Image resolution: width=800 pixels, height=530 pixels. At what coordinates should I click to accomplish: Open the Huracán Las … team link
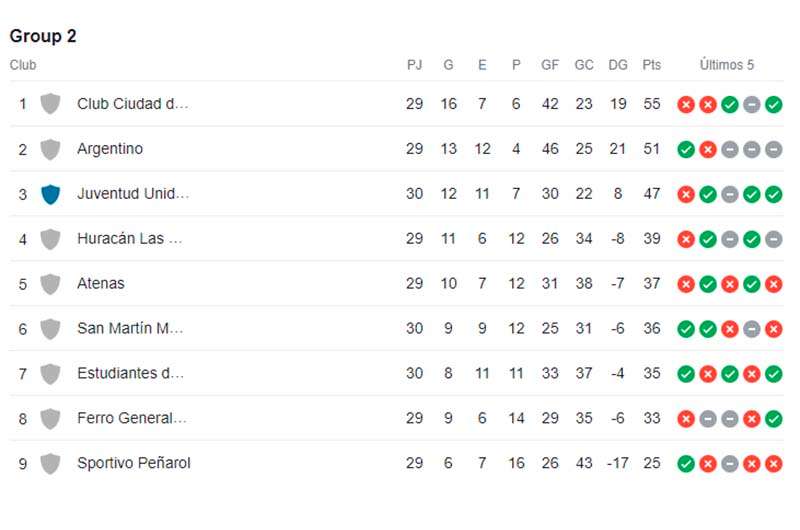(x=130, y=239)
